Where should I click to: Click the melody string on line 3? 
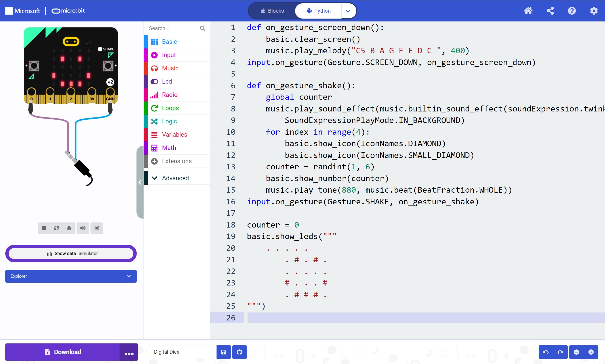(396, 51)
